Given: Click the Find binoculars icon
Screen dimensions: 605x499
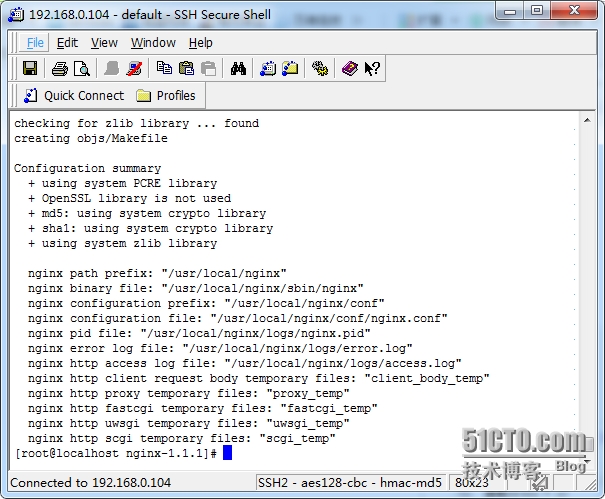Looking at the screenshot, I should [238, 69].
